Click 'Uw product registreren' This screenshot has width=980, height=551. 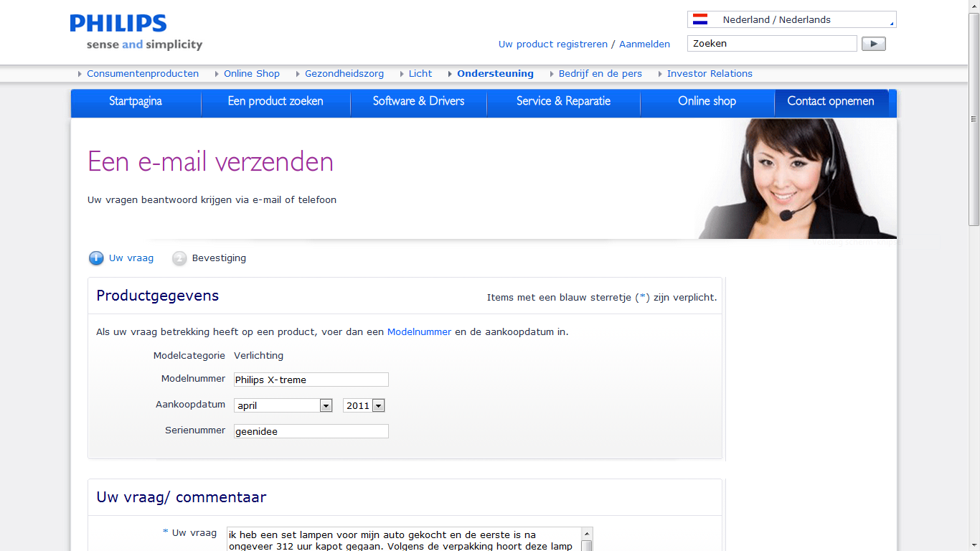pos(552,44)
